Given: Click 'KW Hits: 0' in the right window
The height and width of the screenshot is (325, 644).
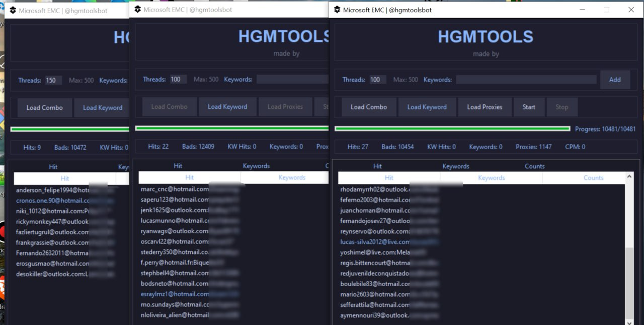Looking at the screenshot, I should pos(441,147).
